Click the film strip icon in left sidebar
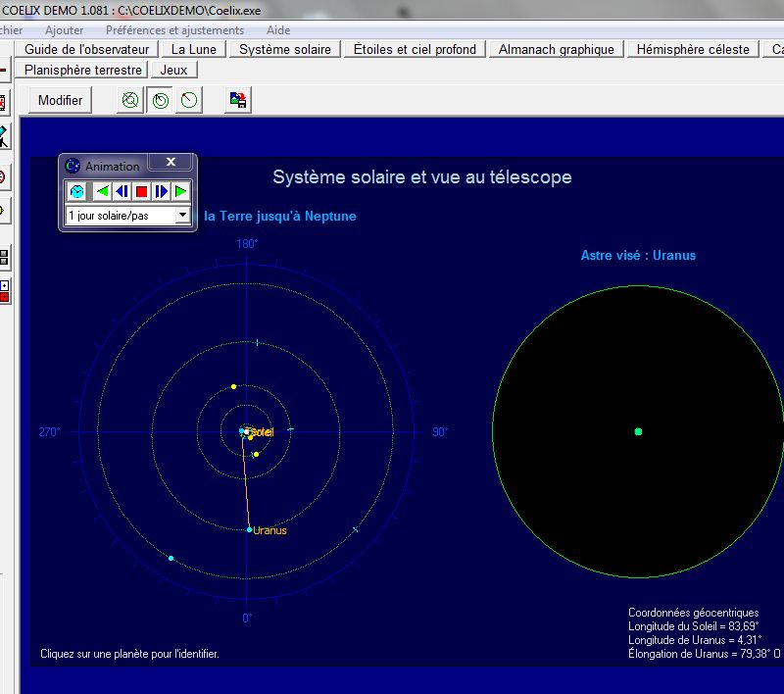Image resolution: width=784 pixels, height=694 pixels. 4,103
